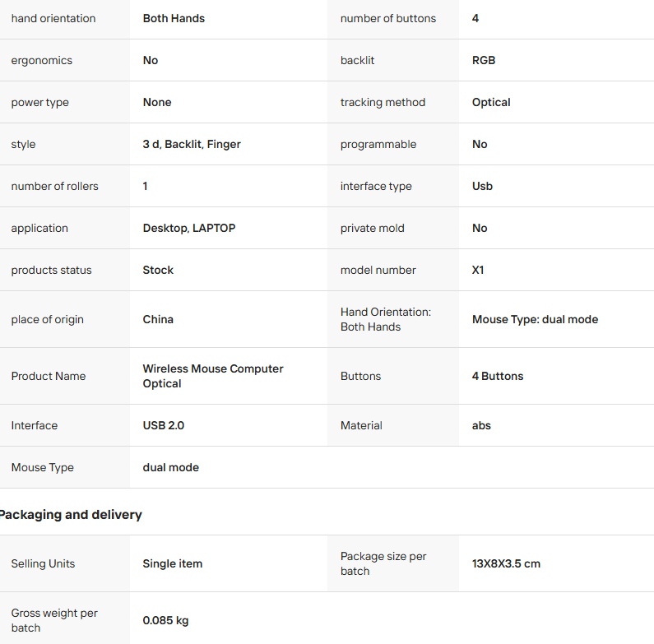Click the "number of rollers" label

tap(54, 186)
